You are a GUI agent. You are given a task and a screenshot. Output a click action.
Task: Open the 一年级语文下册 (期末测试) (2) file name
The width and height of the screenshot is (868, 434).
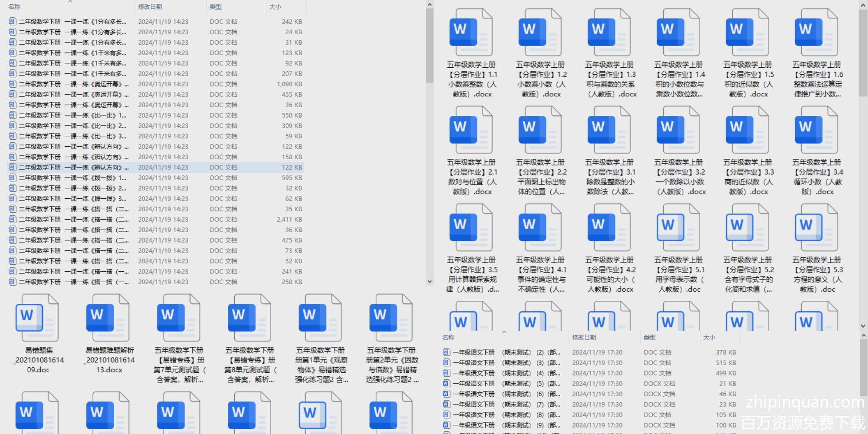coord(506,352)
